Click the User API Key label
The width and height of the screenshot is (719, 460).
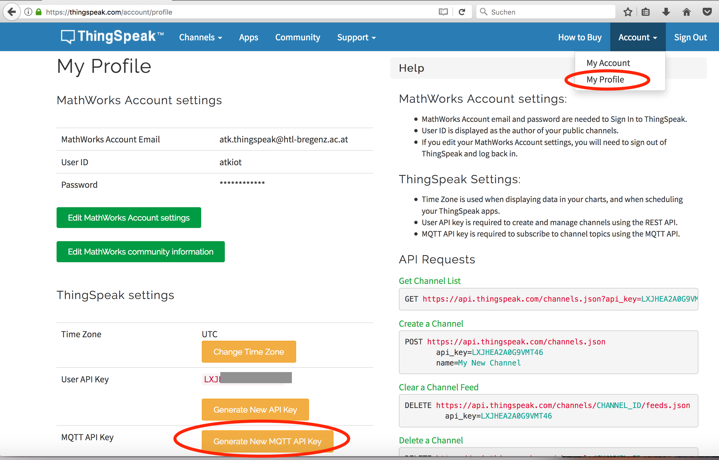tap(85, 379)
